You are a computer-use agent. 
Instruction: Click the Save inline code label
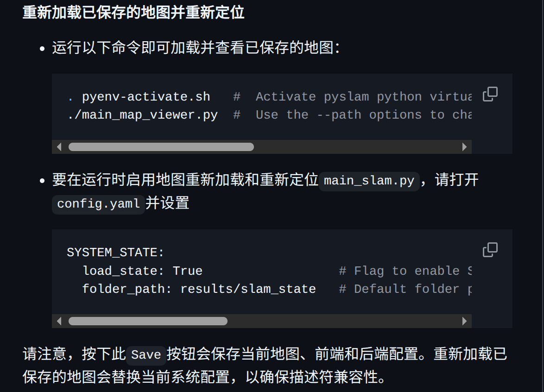coord(146,355)
